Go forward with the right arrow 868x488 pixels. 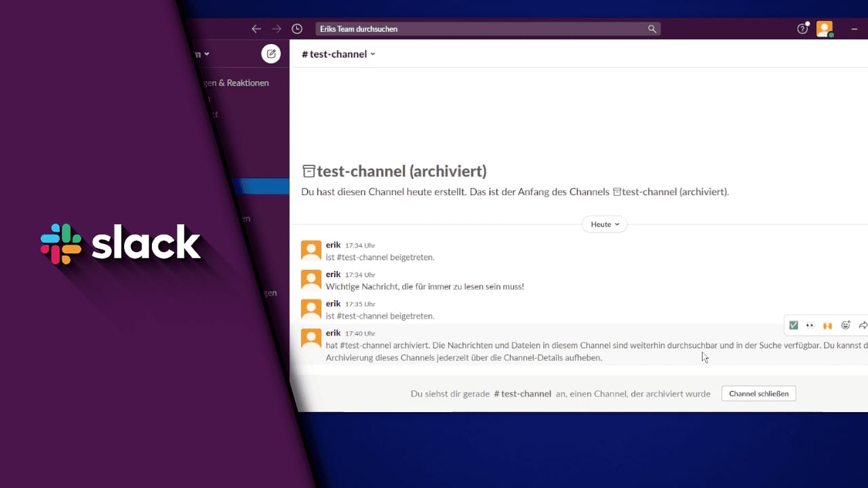276,28
